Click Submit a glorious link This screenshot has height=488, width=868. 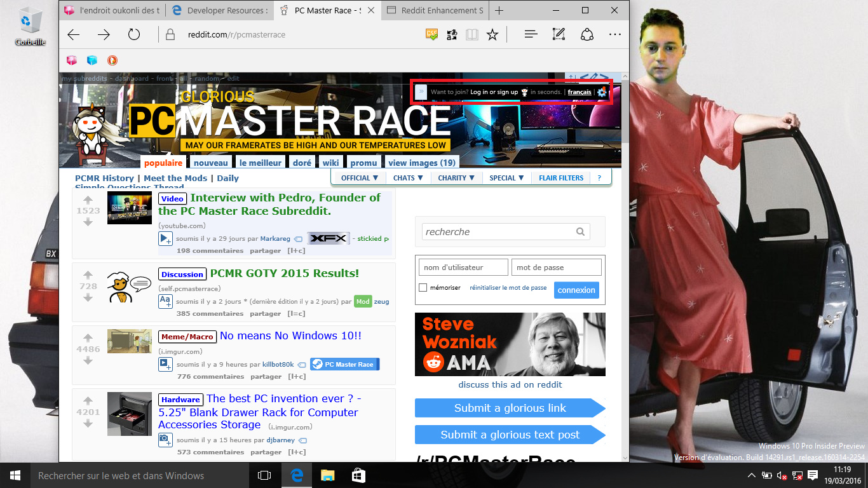(x=510, y=408)
